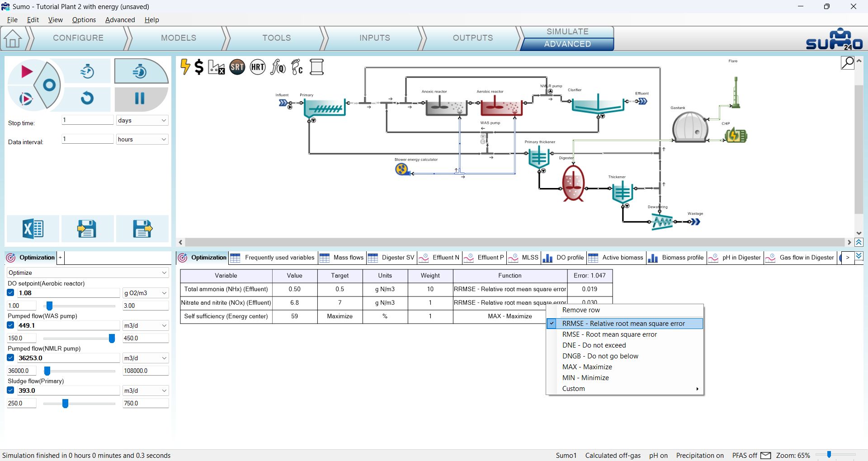The height and width of the screenshot is (461, 868).
Task: Click the pause simulation button
Action: 140,99
